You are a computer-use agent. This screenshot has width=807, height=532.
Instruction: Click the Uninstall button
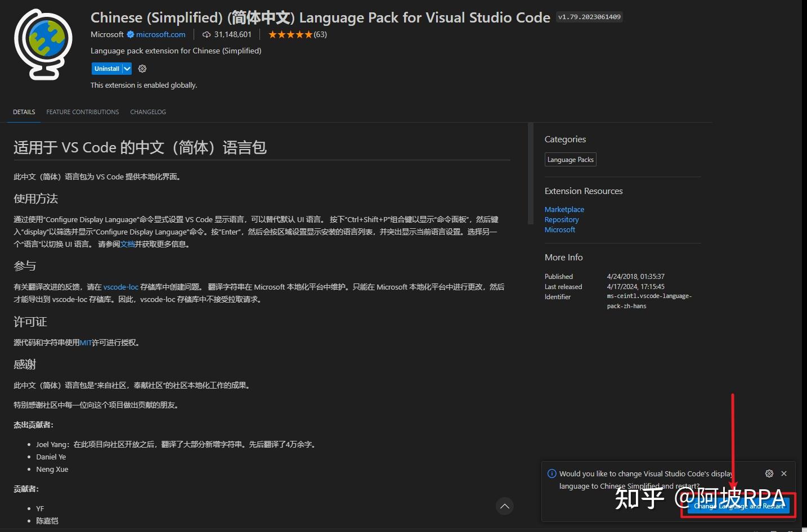click(x=106, y=68)
